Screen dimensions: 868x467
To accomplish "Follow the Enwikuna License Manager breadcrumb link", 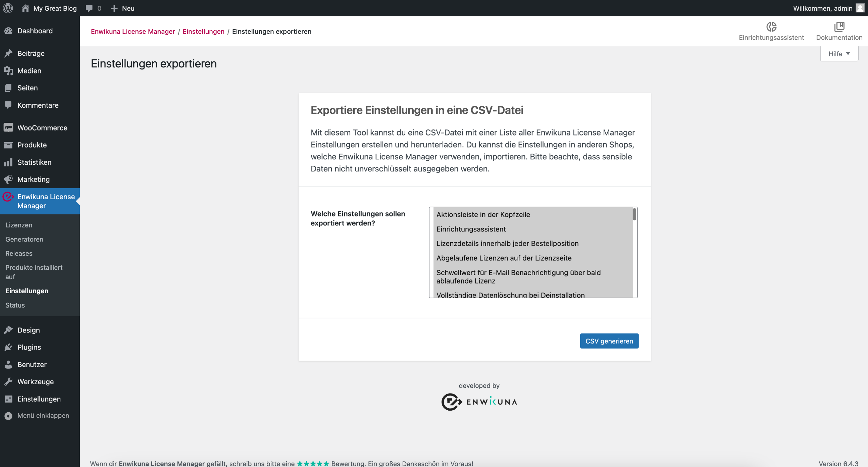I will coord(133,31).
